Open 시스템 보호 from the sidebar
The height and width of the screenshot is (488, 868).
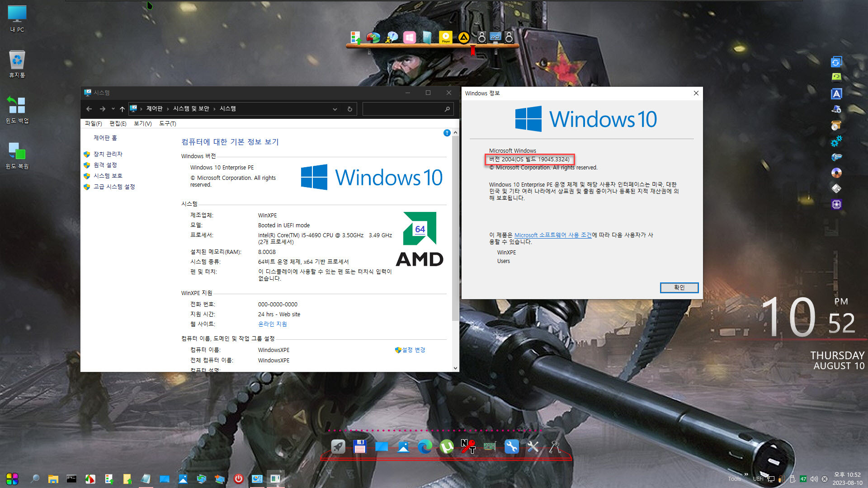click(x=108, y=176)
